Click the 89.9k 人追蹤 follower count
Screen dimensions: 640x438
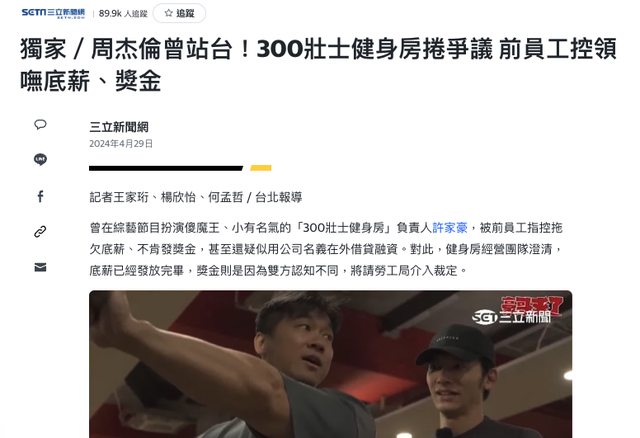click(x=123, y=13)
